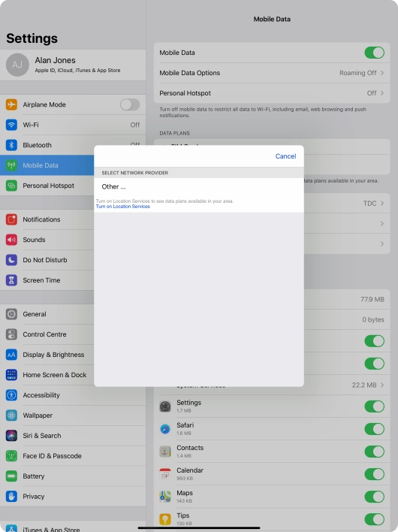Tap the Safari compass icon
398x532 pixels.
coord(165,429)
